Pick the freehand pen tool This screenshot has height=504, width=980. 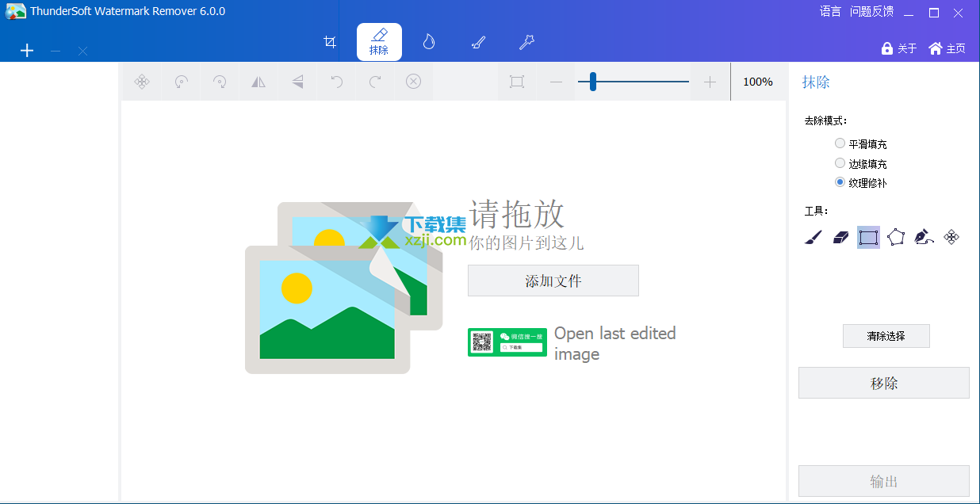point(924,237)
